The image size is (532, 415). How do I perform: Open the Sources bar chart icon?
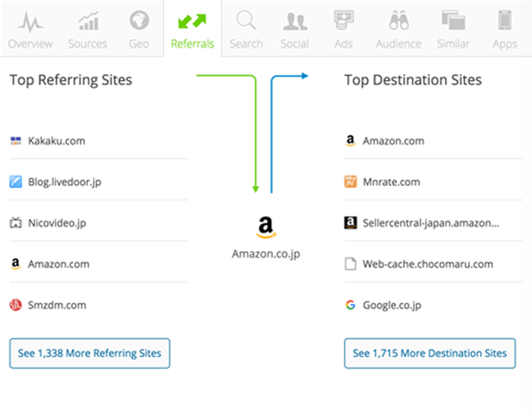click(x=87, y=21)
